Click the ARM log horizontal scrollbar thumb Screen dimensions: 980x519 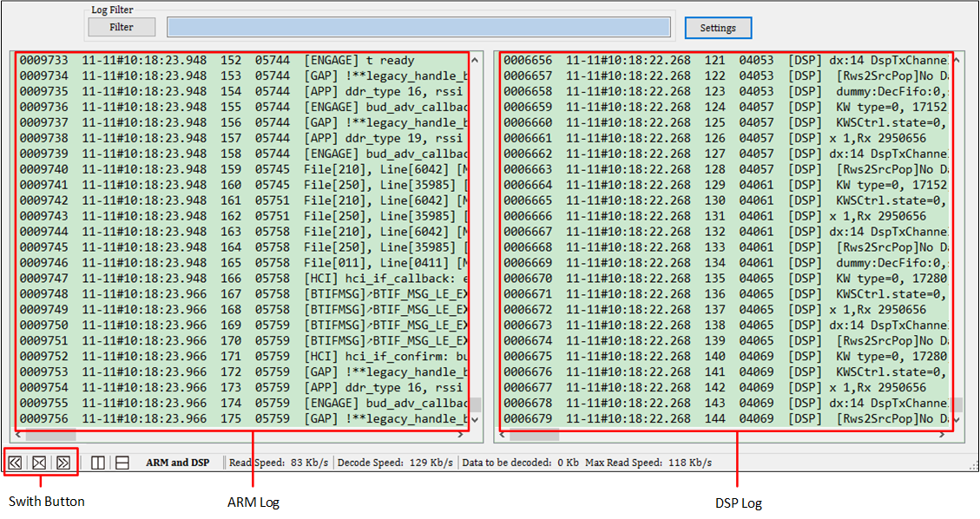click(50, 435)
